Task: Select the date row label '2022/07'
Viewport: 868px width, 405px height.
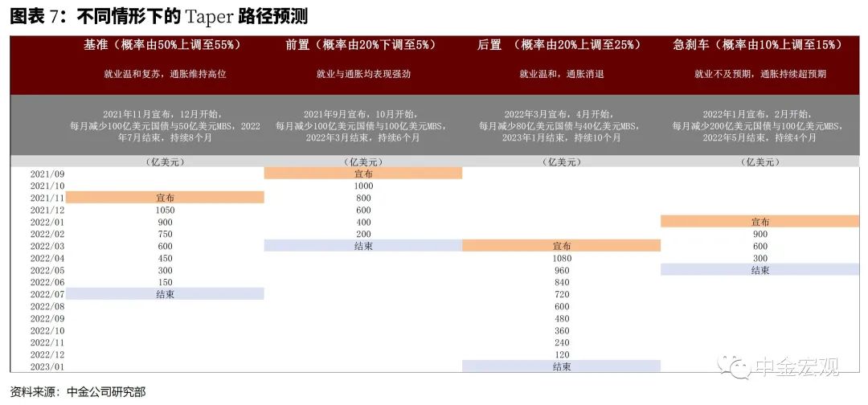Action: point(46,294)
